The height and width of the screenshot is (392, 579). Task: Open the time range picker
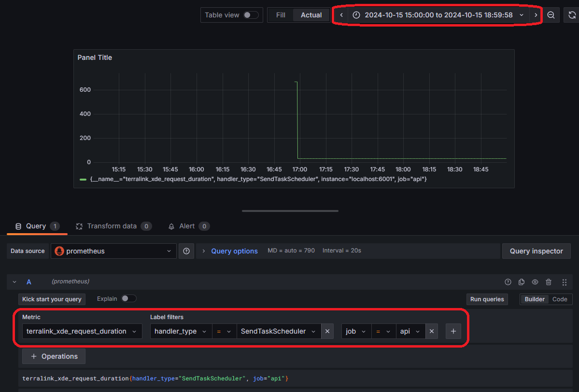coord(438,15)
